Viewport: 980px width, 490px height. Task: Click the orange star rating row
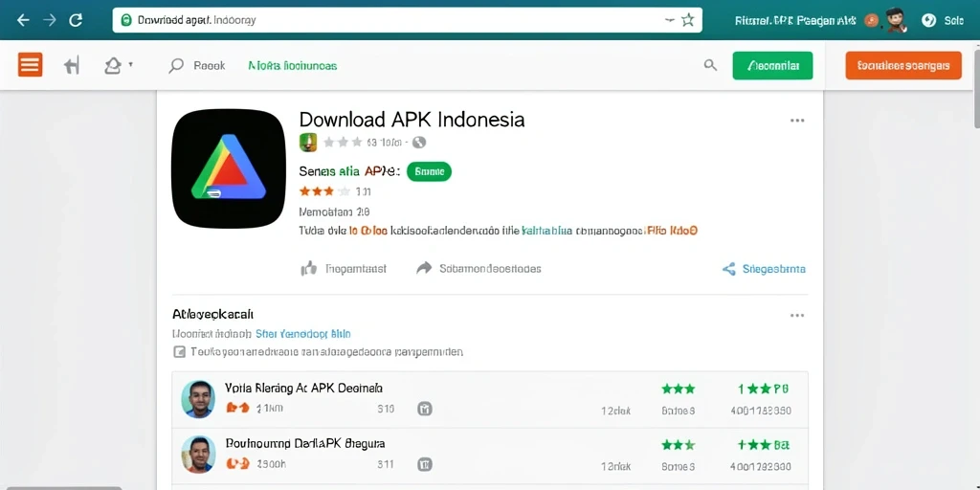(x=325, y=191)
